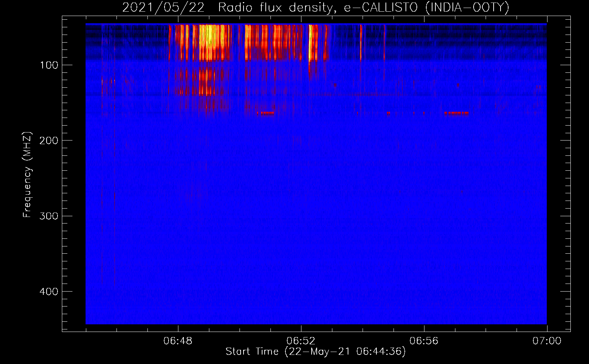This screenshot has height=364, width=589.
Task: Click the time tick label "06:48"
Action: (x=178, y=341)
